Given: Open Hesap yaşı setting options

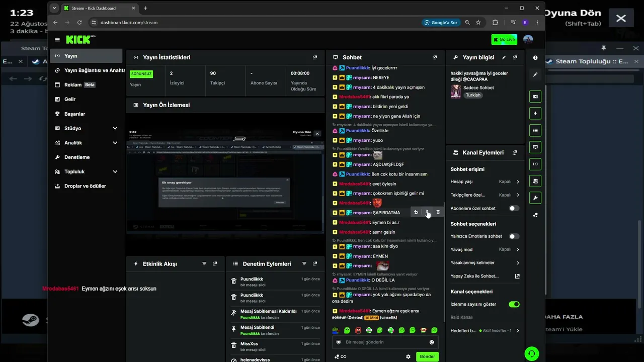Looking at the screenshot, I should coord(485,182).
